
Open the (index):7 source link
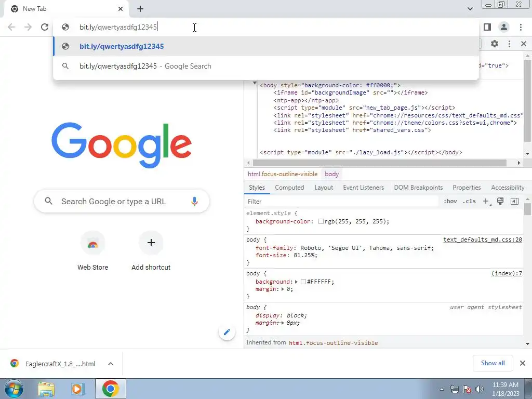[x=507, y=273]
